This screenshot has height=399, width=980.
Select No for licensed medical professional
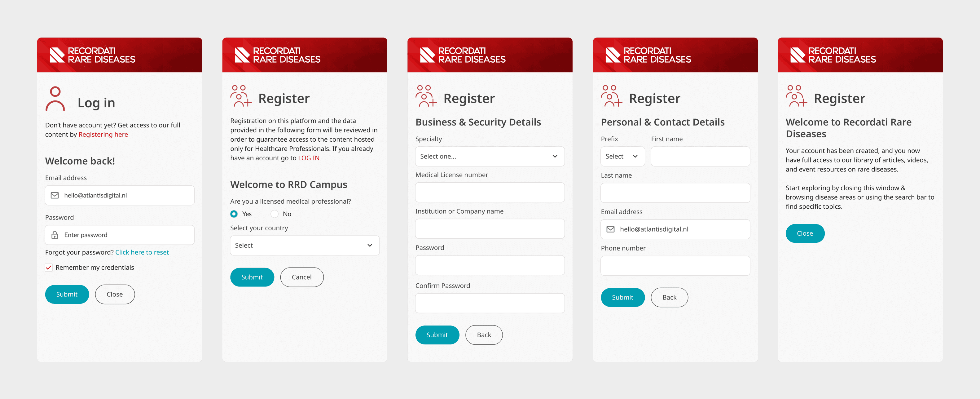[274, 214]
